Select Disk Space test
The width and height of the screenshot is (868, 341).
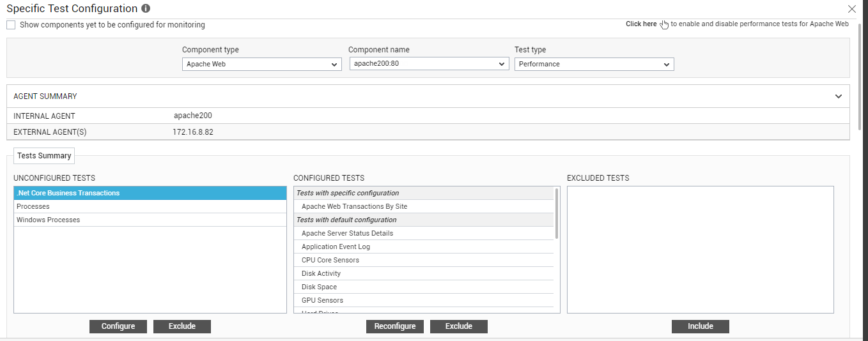click(424, 287)
